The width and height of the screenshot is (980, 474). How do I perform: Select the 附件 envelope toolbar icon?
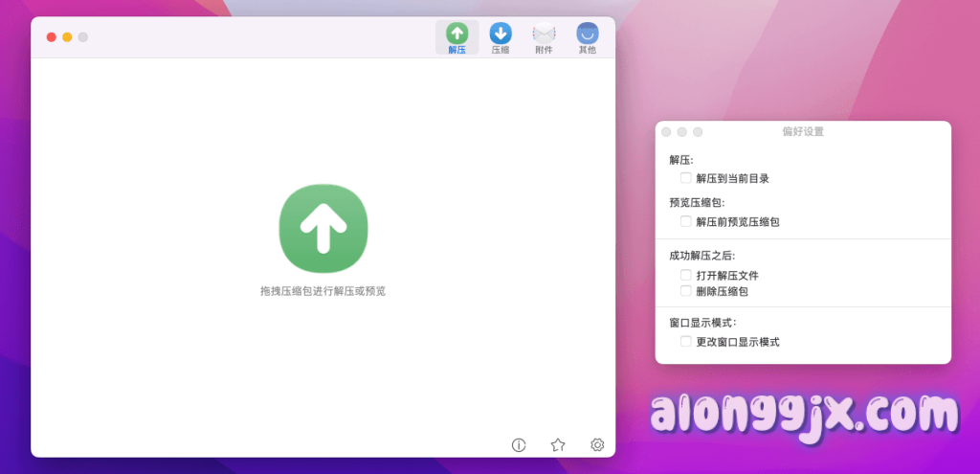(544, 37)
